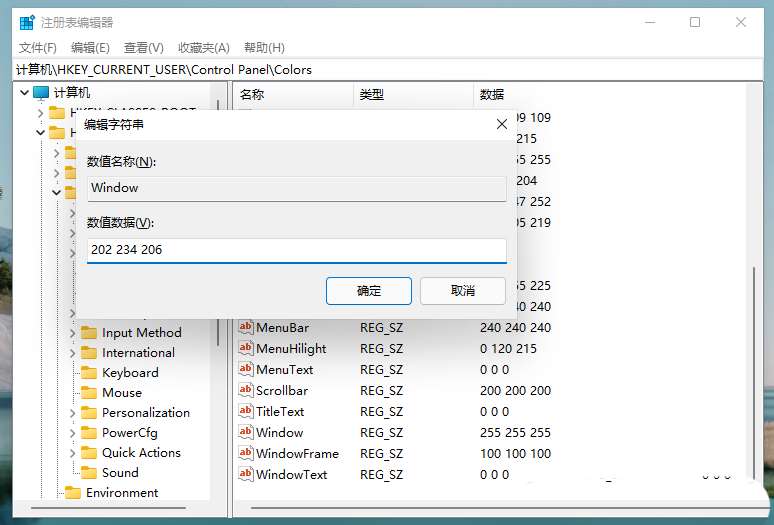Viewport: 774px width, 525px height.
Task: Expand the Personalization key chevron
Action: pos(72,413)
